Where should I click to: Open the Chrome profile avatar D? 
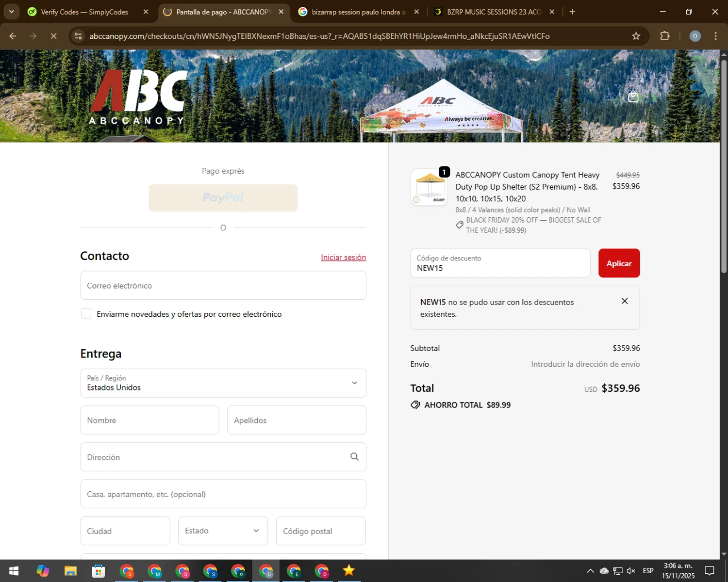click(695, 36)
